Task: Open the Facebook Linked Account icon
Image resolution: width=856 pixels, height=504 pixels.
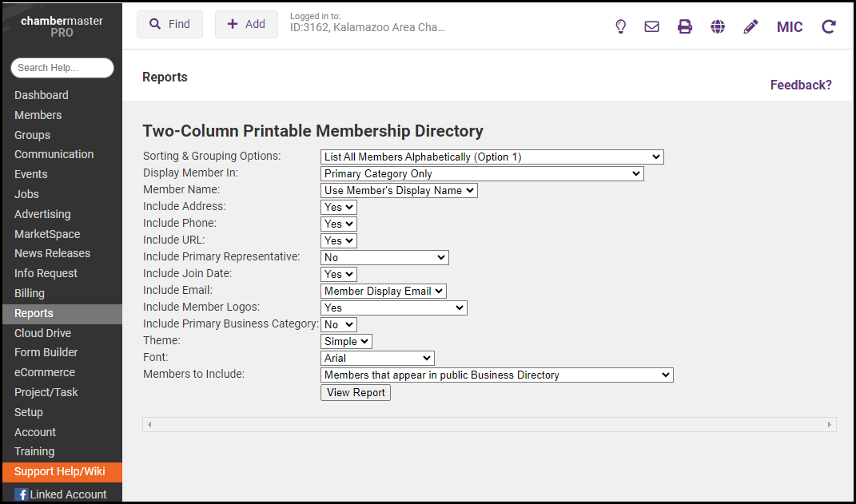Action: click(22, 494)
